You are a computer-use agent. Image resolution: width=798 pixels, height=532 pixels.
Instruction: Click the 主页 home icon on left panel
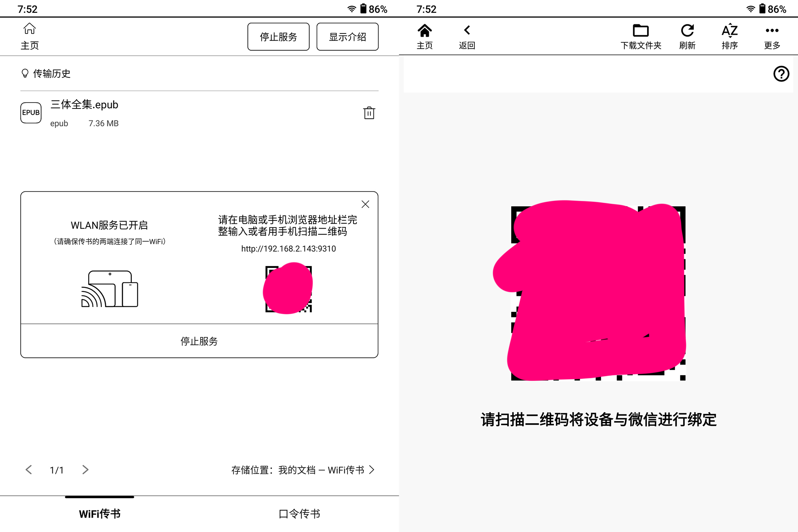[x=30, y=35]
